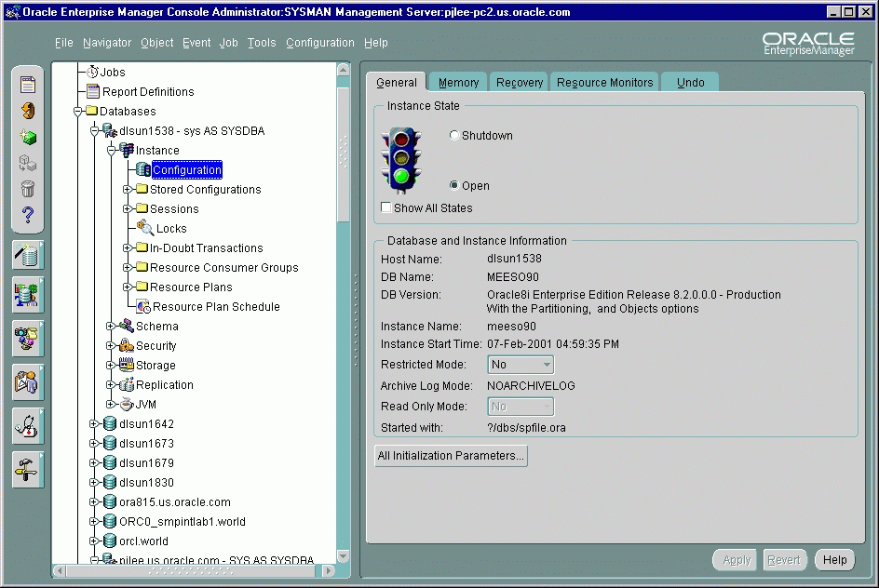Enable the Show All States checkbox
The image size is (879, 588).
385,207
